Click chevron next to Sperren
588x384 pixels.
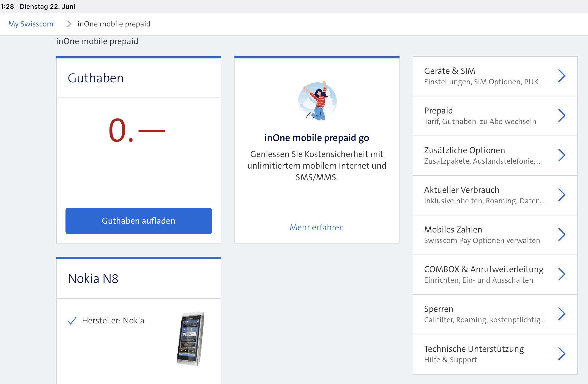click(x=561, y=314)
